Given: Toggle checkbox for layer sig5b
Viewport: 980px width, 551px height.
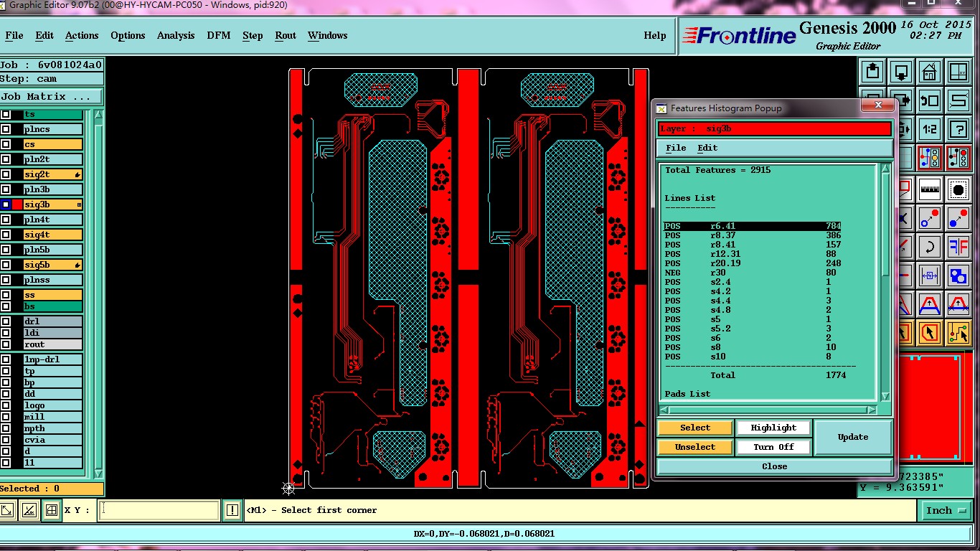Looking at the screenshot, I should click(x=6, y=265).
